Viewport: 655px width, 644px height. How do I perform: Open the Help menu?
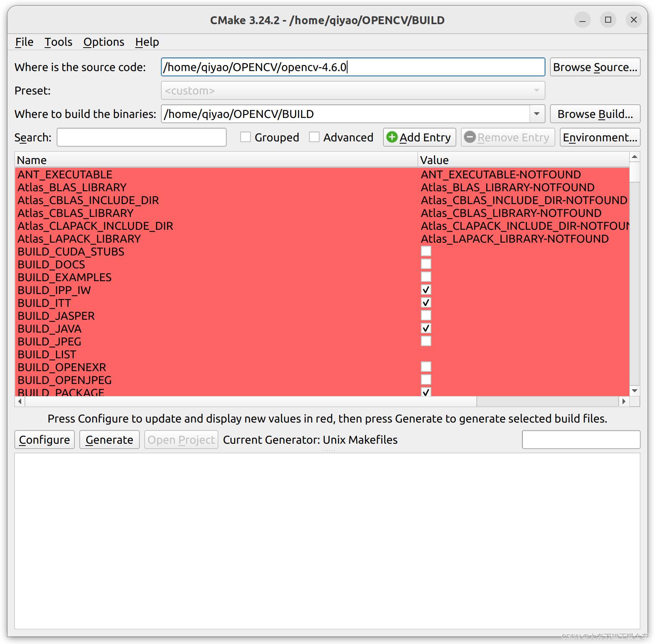[x=147, y=42]
